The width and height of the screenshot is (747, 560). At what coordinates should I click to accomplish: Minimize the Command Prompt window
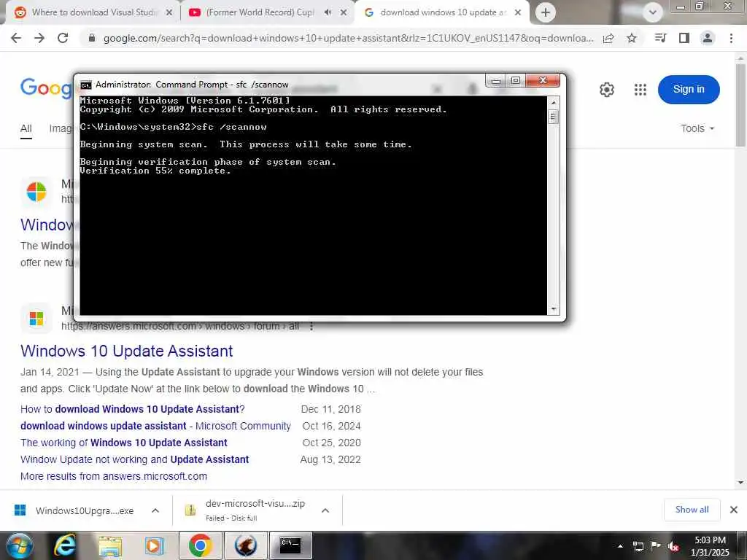coord(495,81)
